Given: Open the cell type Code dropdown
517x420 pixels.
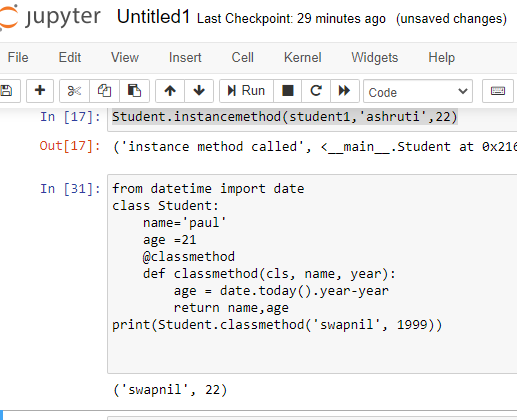Looking at the screenshot, I should click(418, 91).
